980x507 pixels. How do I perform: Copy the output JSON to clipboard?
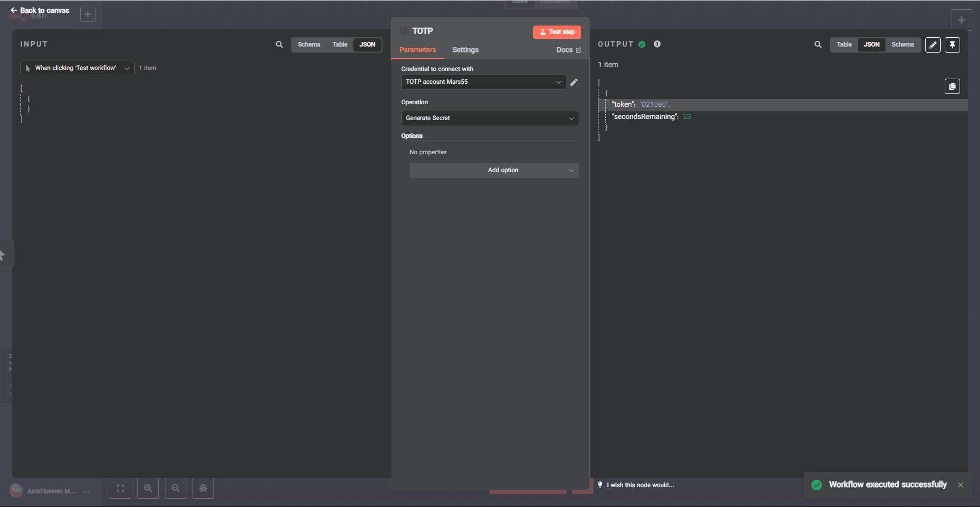tap(952, 86)
